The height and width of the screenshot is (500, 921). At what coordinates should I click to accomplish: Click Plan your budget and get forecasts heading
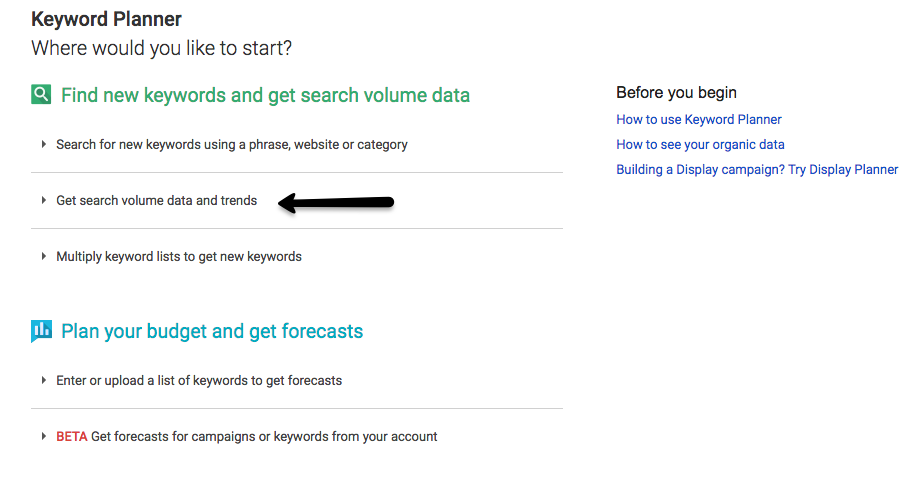point(212,331)
